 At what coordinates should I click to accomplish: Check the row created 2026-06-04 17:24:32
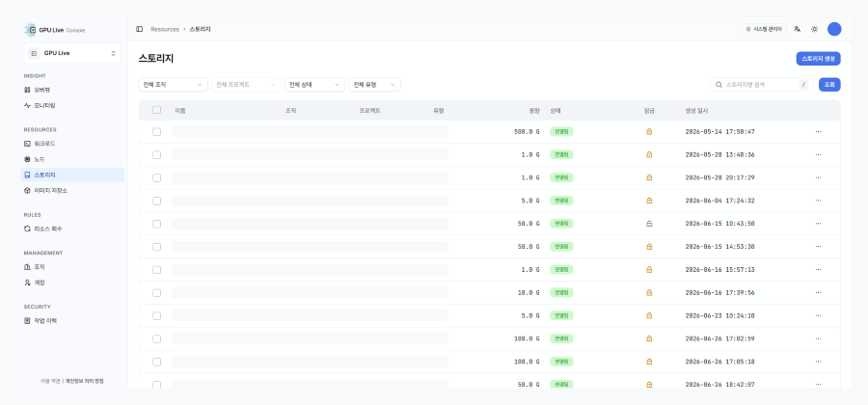pyautogui.click(x=156, y=201)
